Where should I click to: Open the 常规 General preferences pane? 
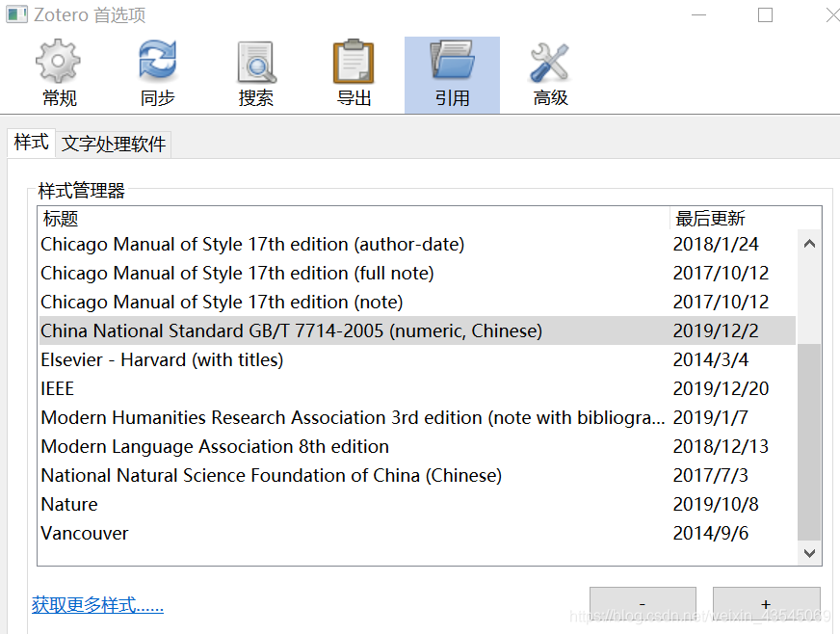coord(59,74)
